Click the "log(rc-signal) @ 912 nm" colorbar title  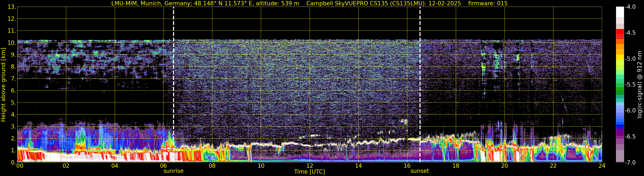click(x=640, y=85)
